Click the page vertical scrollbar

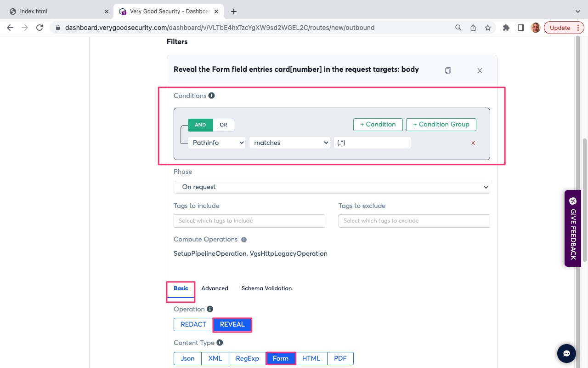(585, 201)
